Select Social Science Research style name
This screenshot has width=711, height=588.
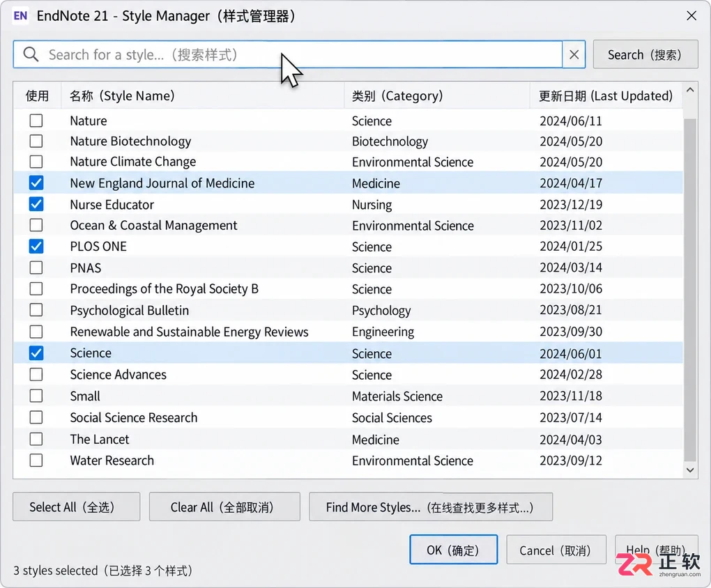(134, 417)
